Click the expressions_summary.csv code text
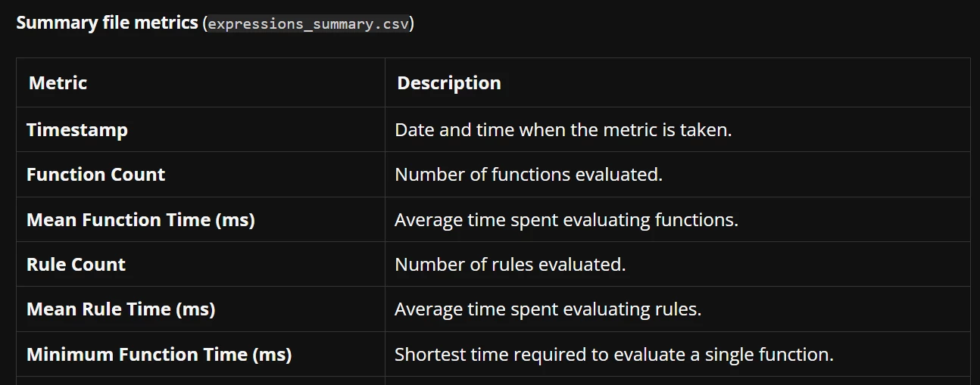The image size is (980, 385). [x=308, y=23]
